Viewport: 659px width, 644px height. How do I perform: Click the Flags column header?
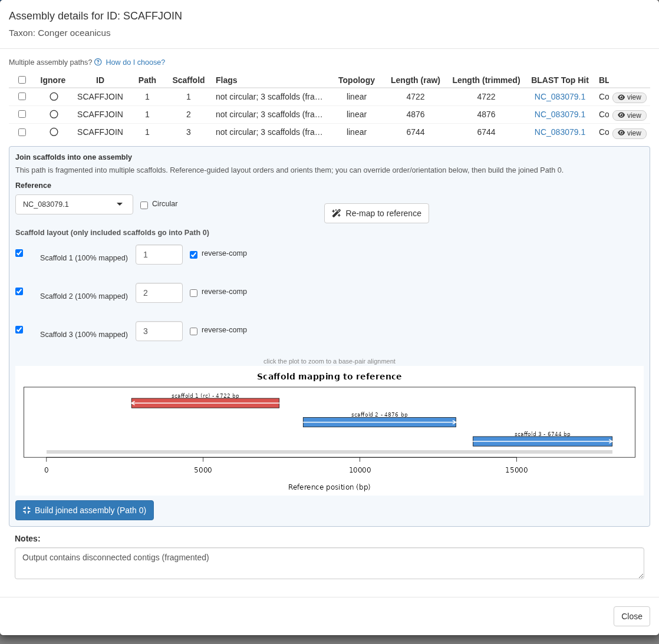click(226, 80)
